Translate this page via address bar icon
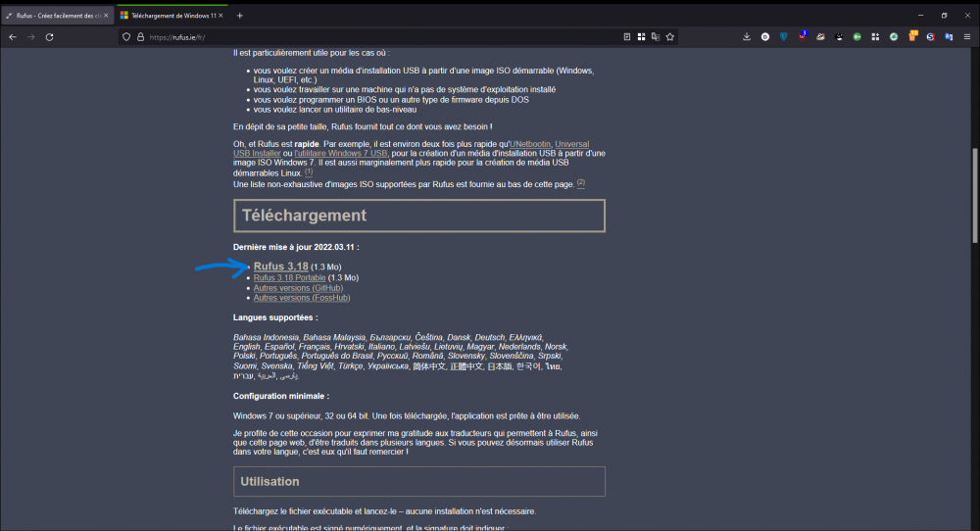Image resolution: width=980 pixels, height=531 pixels. coord(656,37)
